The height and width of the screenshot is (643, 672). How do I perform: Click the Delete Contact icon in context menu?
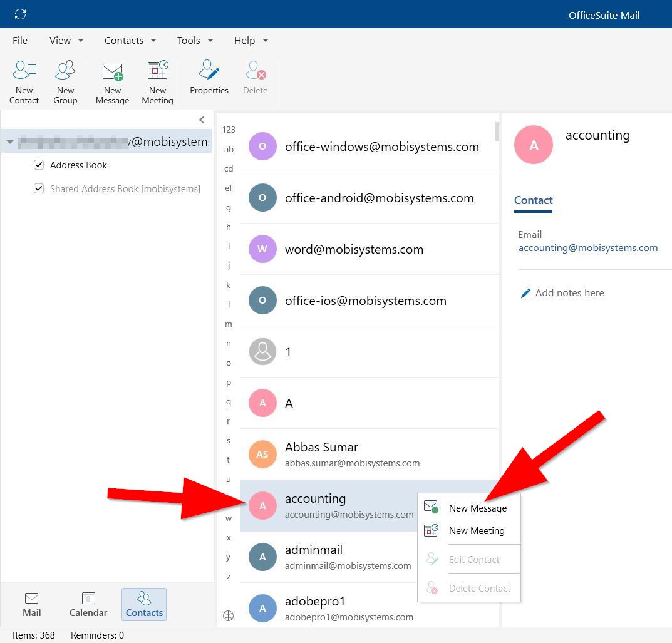click(432, 588)
